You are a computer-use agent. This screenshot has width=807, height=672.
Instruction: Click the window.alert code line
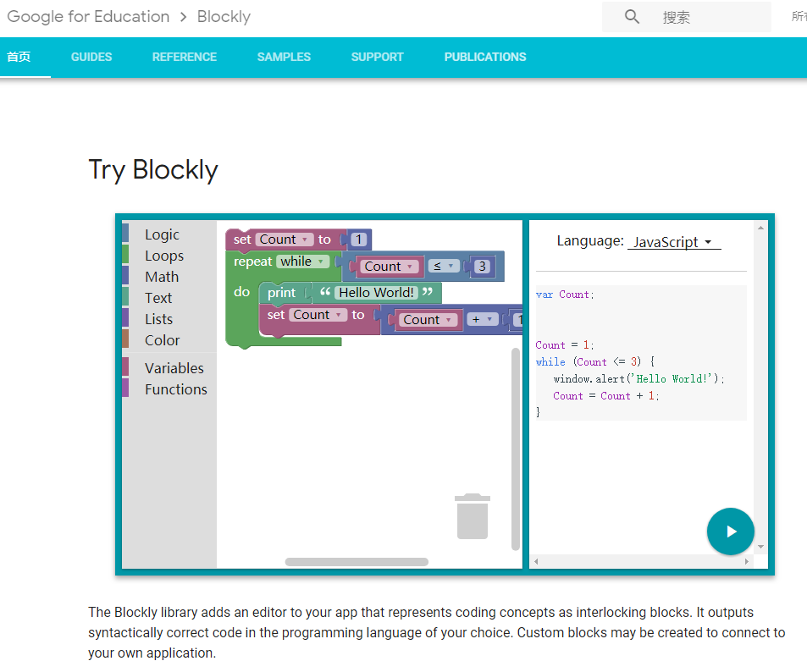(x=638, y=378)
